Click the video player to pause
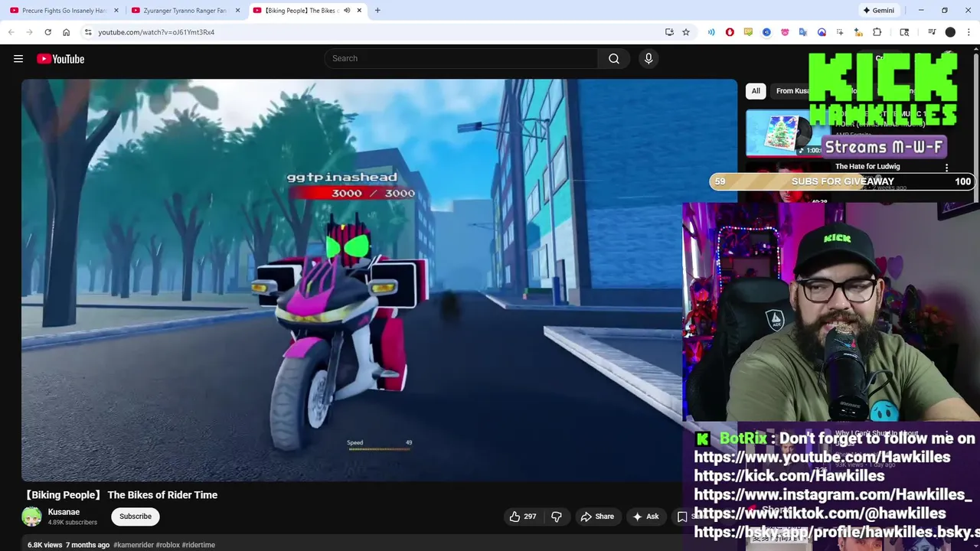The width and height of the screenshot is (980, 551). pos(379,280)
